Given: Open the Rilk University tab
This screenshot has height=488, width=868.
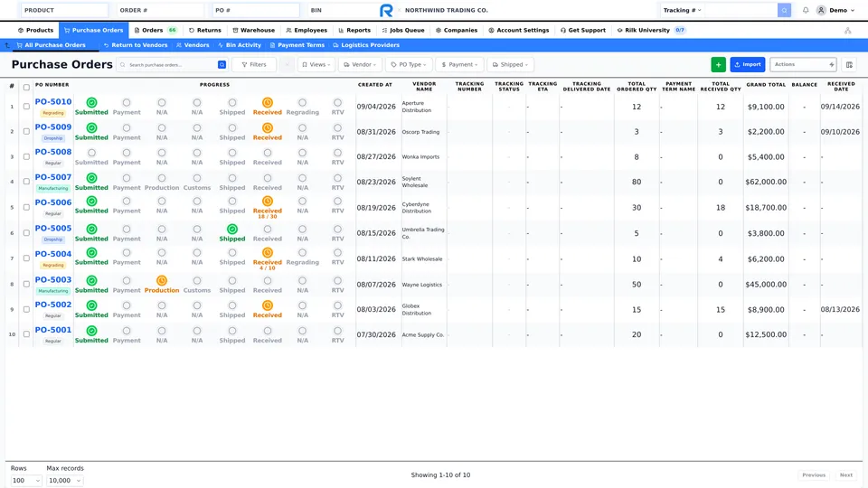Looking at the screenshot, I should (x=651, y=31).
